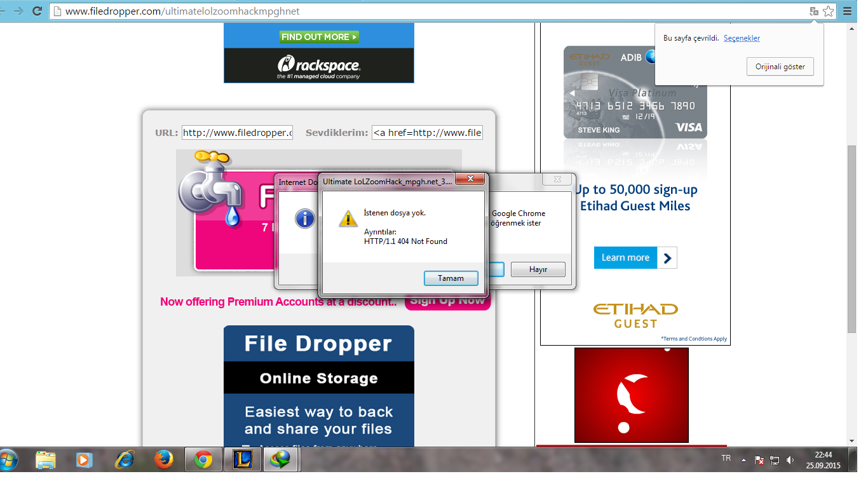Viewport: 868px width, 488px height.
Task: Click the Ultimate LoLZoomHack dialog title bar
Action: click(x=388, y=181)
